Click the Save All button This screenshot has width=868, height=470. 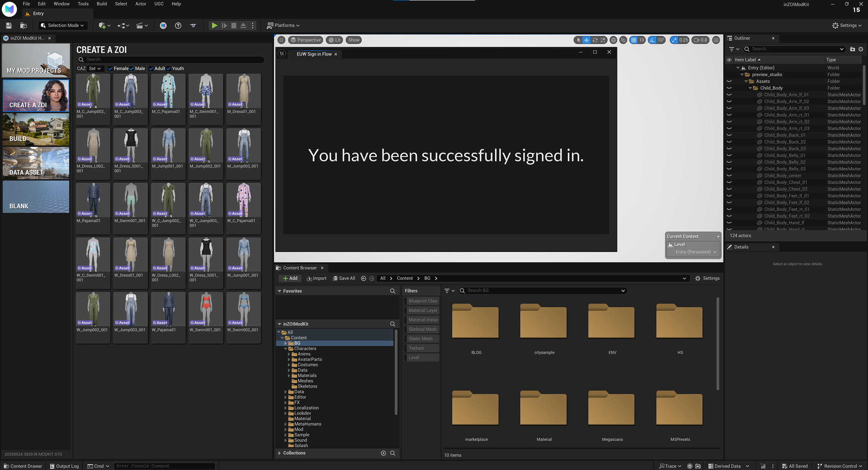click(x=344, y=278)
